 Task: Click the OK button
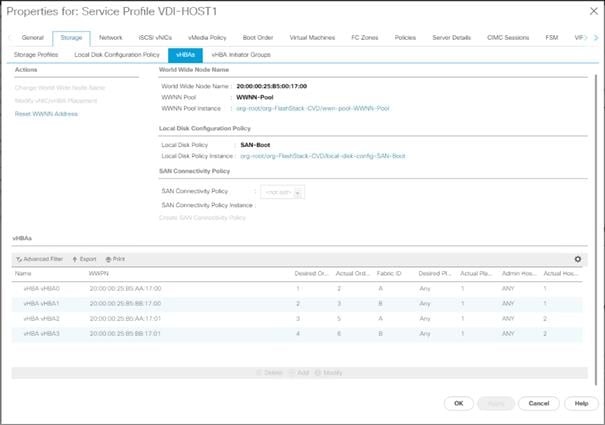(458, 403)
